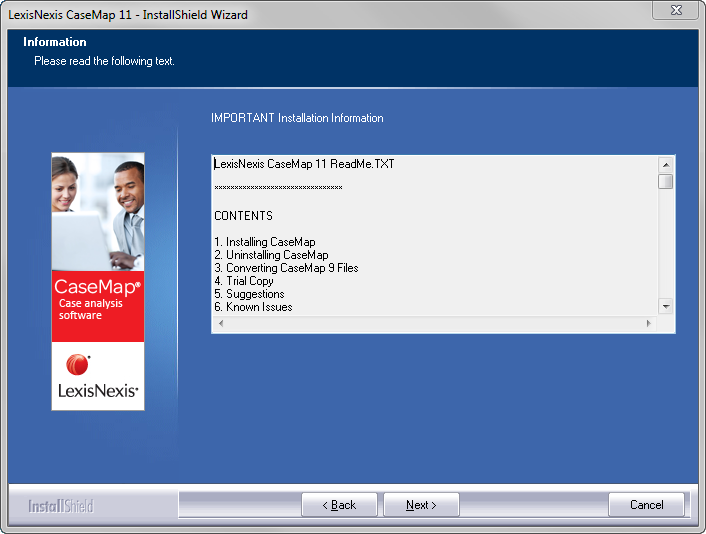Click the readme scroll up arrow
Image resolution: width=706 pixels, height=534 pixels.
coord(665,165)
